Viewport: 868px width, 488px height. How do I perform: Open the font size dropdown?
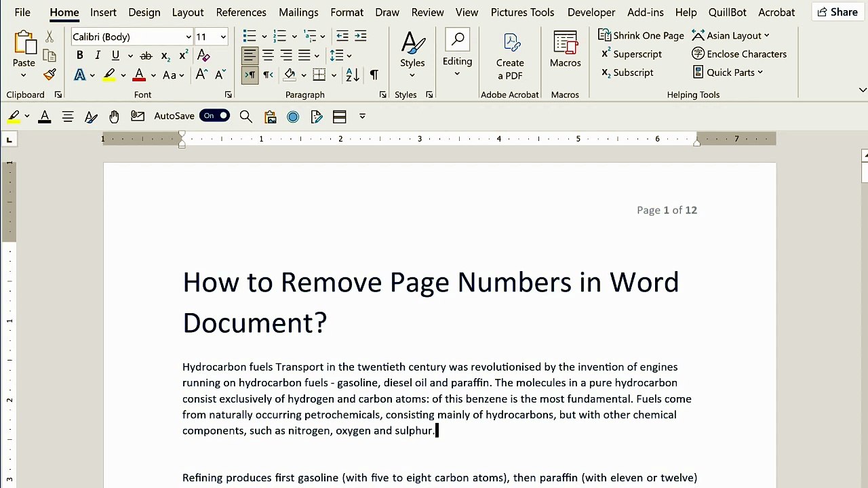(x=223, y=37)
